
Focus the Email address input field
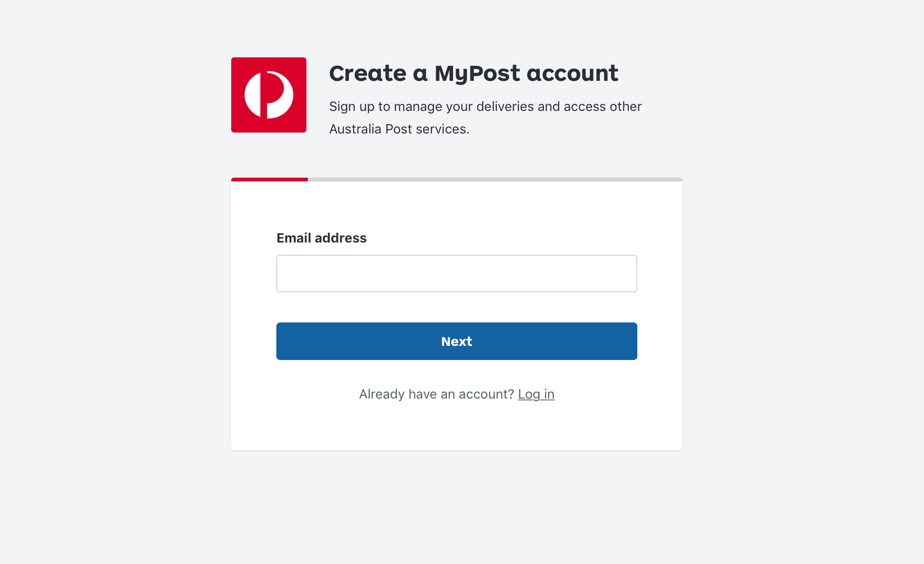[457, 274]
